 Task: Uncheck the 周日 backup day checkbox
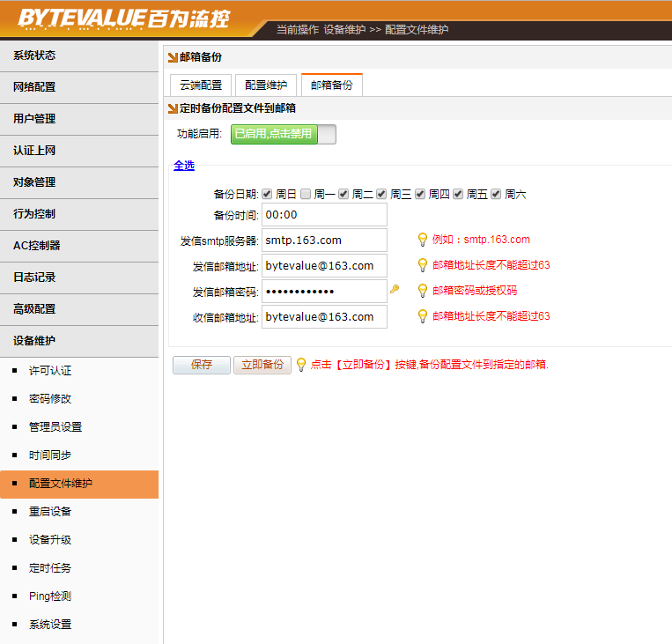pyautogui.click(x=267, y=194)
